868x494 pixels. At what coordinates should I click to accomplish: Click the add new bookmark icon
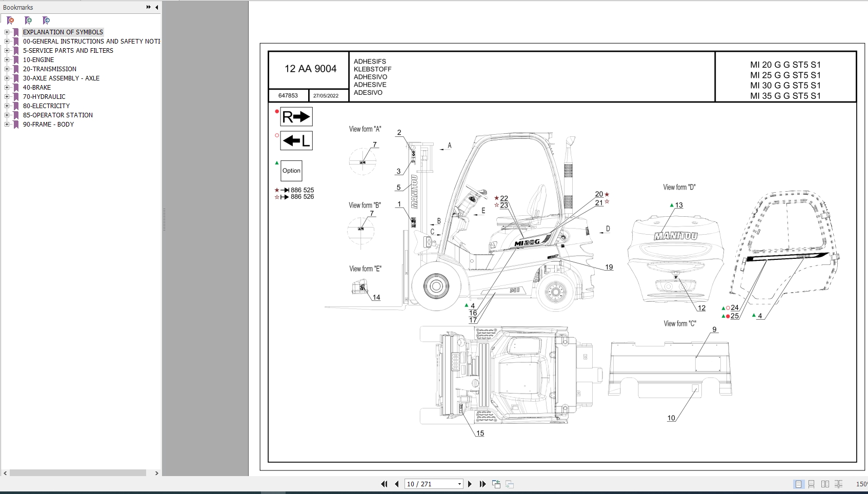[x=28, y=20]
